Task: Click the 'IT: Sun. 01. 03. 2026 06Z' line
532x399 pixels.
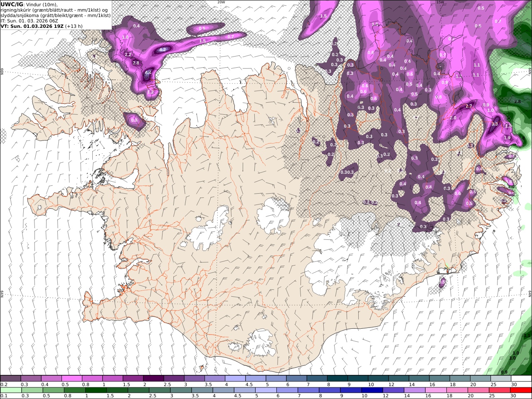Action: point(30,20)
